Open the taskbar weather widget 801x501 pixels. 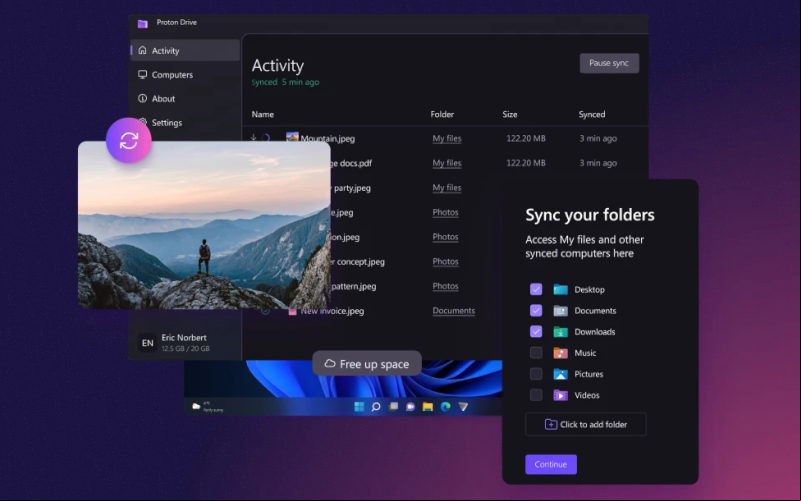[207, 407]
